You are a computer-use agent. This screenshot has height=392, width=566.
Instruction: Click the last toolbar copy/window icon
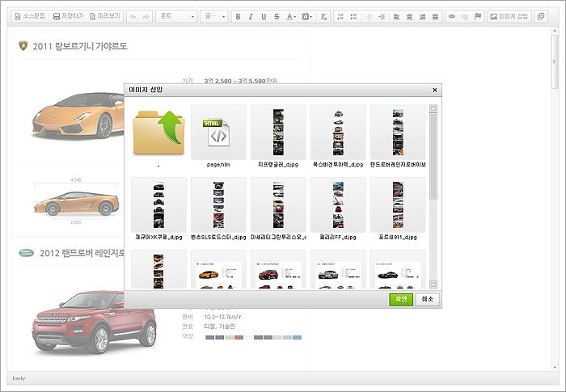[x=541, y=17]
